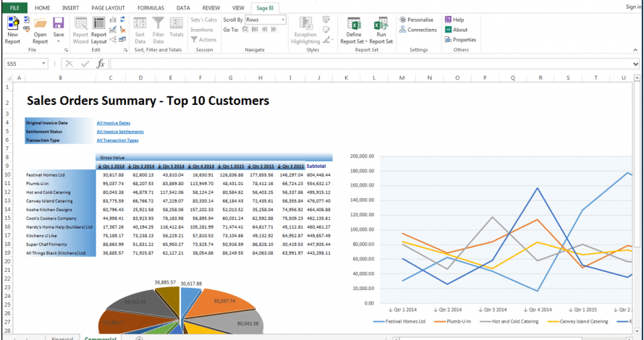The width and height of the screenshot is (644, 340).
Task: Switch to the VIEW ribbon tab
Action: coord(238,8)
